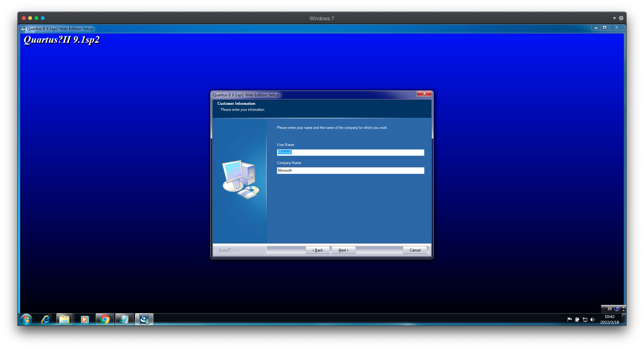644x349 pixels.
Task: Open Google Chrome from taskbar
Action: tap(105, 319)
